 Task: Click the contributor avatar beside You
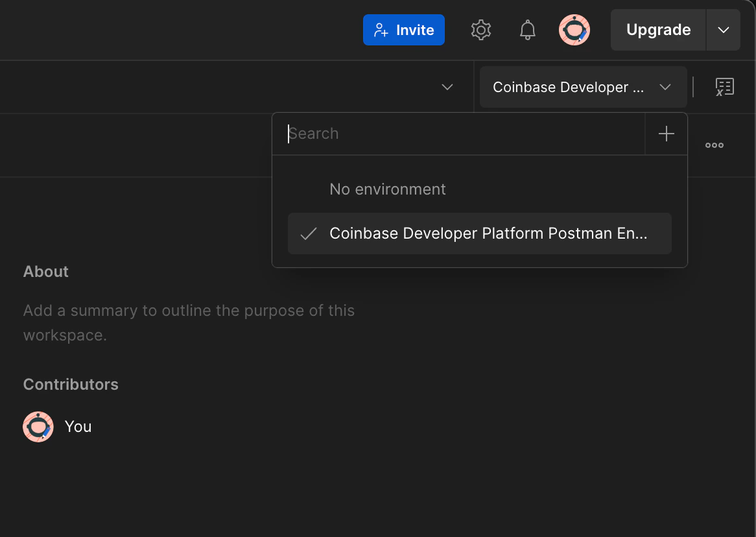click(x=38, y=427)
